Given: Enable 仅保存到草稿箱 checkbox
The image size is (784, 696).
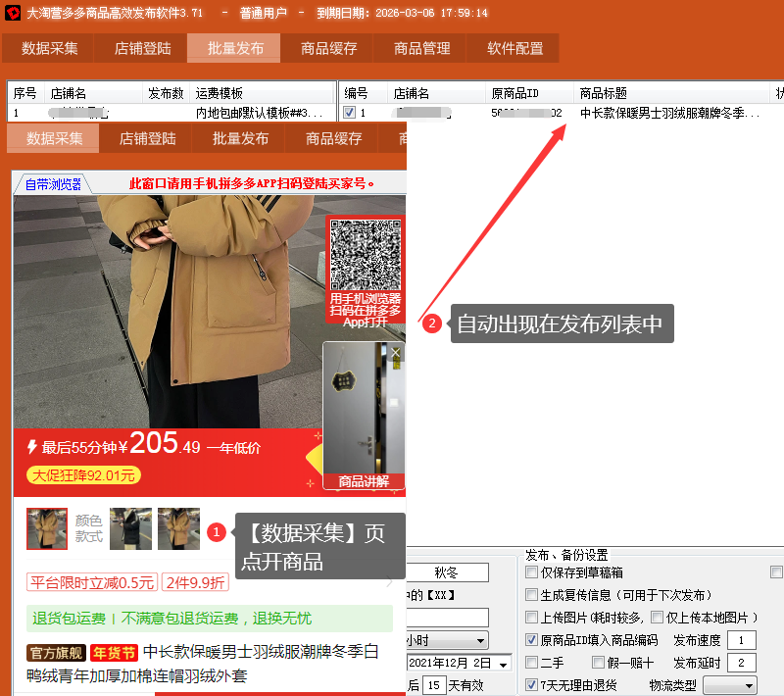Looking at the screenshot, I should [x=532, y=572].
